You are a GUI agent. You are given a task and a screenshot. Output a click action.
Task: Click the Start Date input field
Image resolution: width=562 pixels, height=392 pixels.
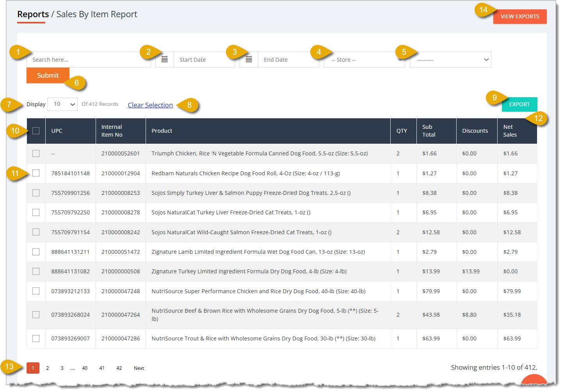(204, 60)
